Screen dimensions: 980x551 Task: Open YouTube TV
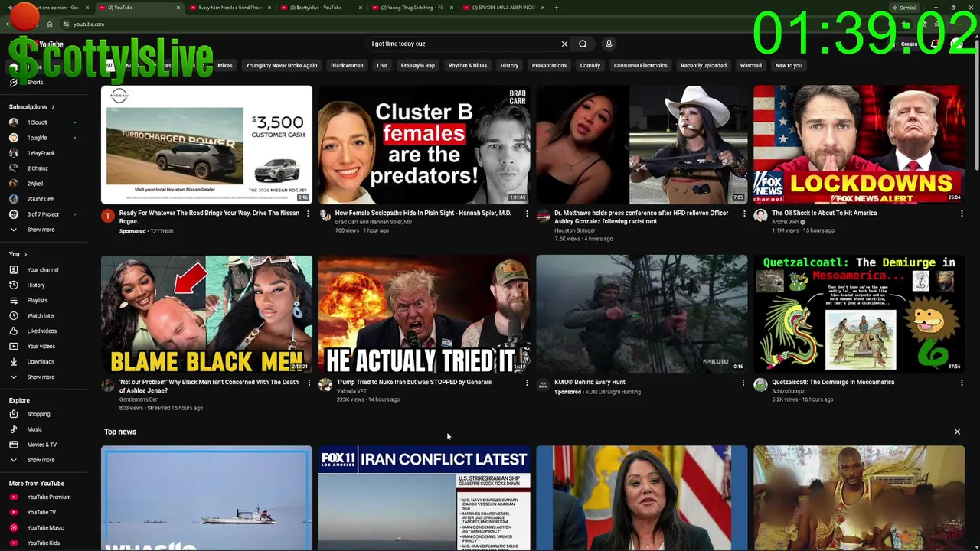(41, 512)
